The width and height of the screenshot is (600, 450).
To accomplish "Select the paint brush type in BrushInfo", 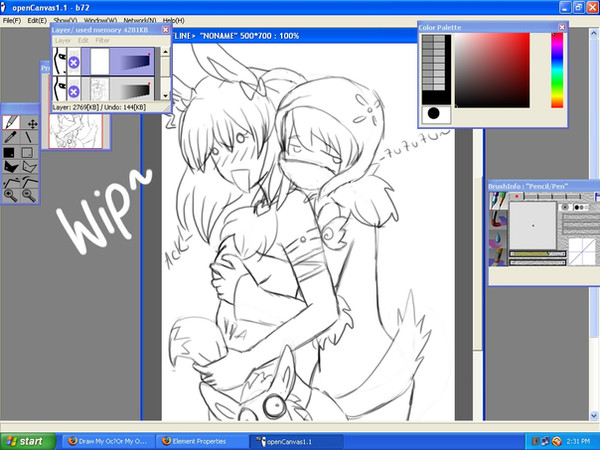I will tap(498, 219).
